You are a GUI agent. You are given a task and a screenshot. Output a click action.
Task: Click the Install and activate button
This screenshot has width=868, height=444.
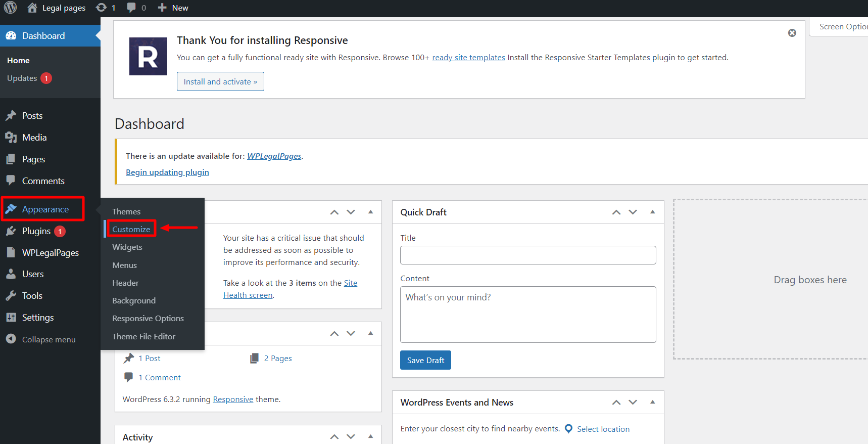point(220,82)
